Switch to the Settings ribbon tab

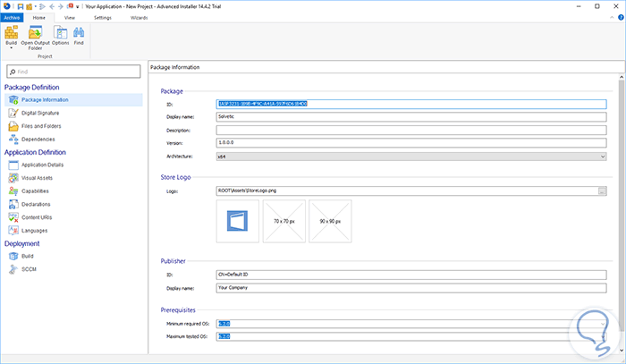(x=103, y=17)
